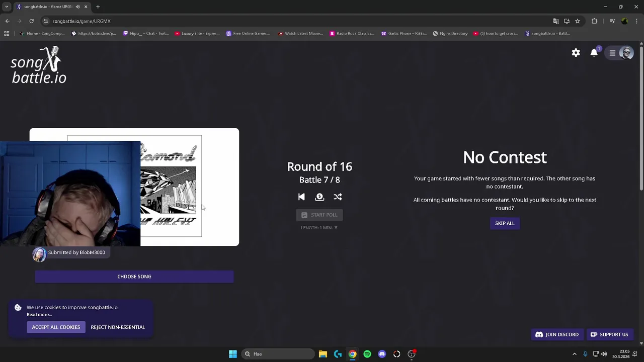Image resolution: width=644 pixels, height=362 pixels.
Task: Open Radio Rock Classics bookmark
Action: click(352, 34)
